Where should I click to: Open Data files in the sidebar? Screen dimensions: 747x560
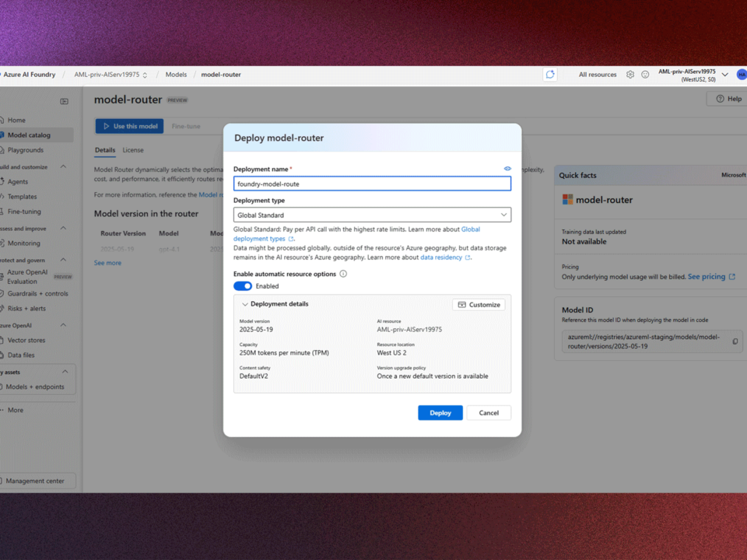pyautogui.click(x=21, y=355)
